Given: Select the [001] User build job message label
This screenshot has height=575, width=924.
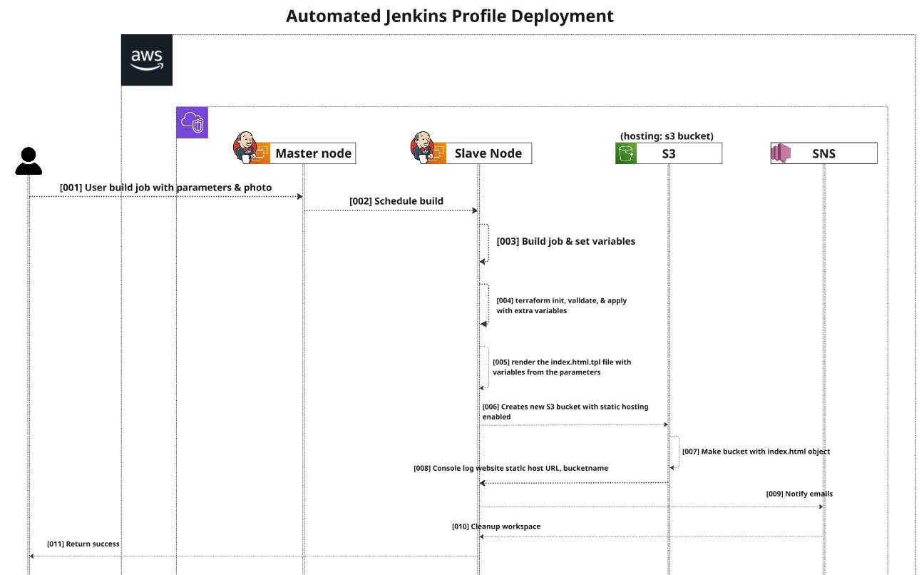Looking at the screenshot, I should pyautogui.click(x=165, y=188).
